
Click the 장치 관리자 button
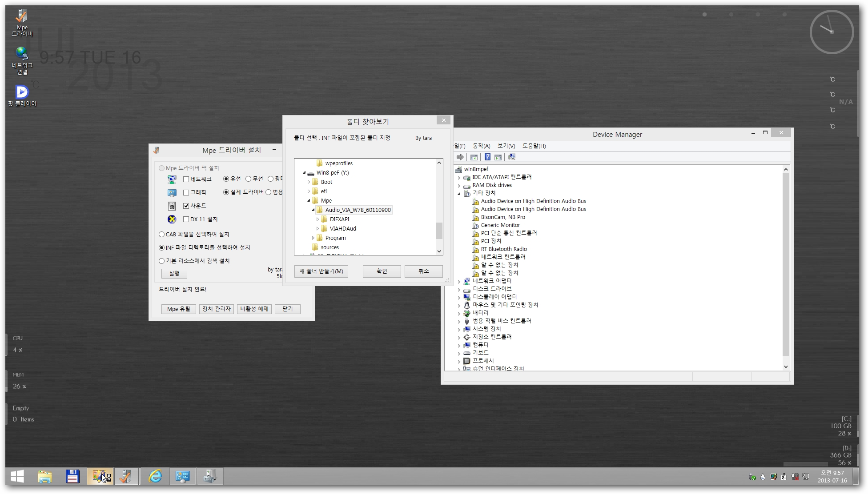(216, 309)
